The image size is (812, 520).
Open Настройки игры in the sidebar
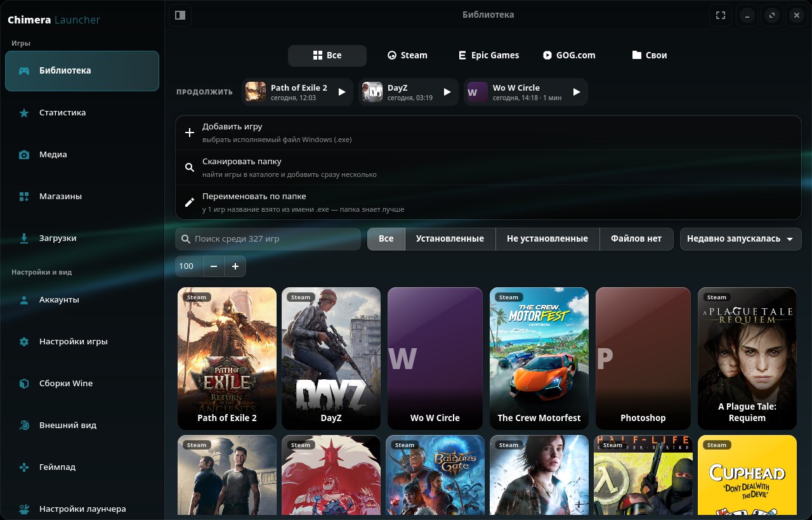coord(82,342)
